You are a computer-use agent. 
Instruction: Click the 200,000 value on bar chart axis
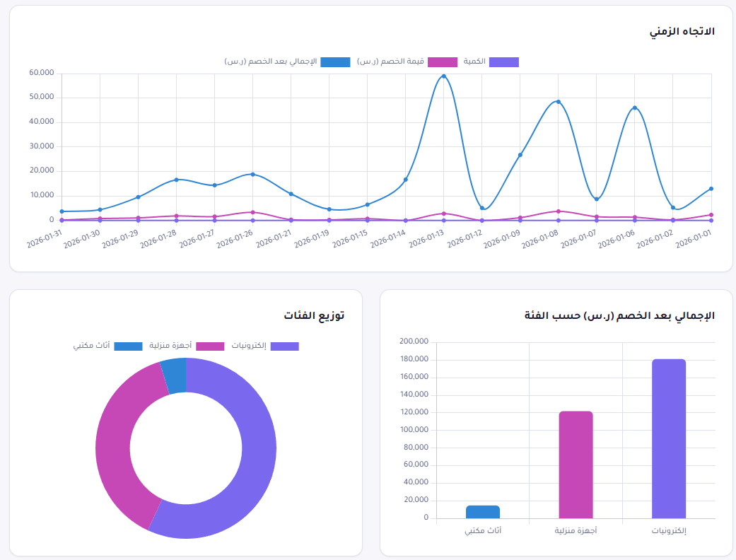tap(414, 342)
